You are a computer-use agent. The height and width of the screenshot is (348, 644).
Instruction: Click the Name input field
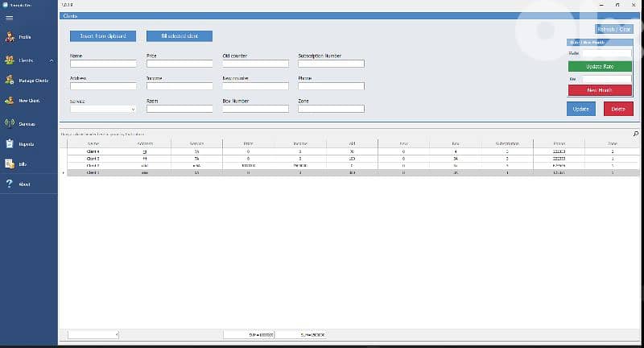(103, 64)
